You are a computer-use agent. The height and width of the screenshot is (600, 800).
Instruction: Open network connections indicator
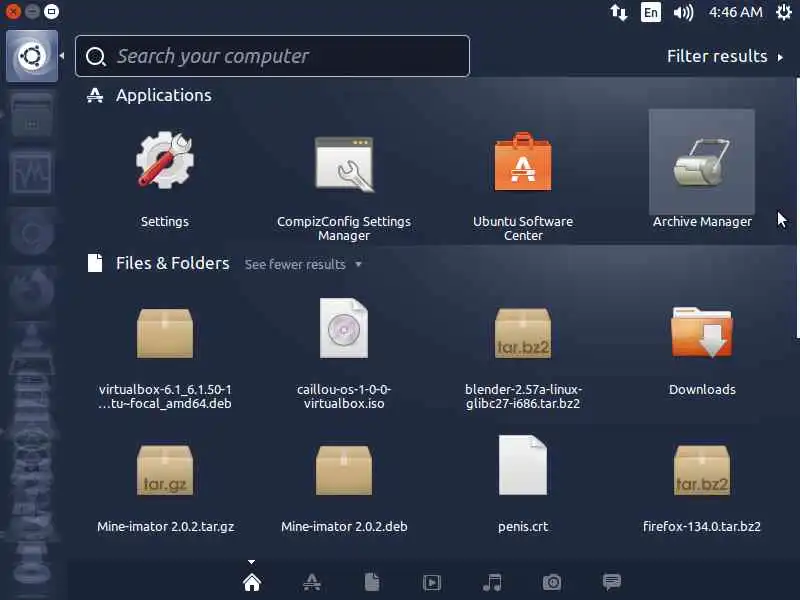618,12
